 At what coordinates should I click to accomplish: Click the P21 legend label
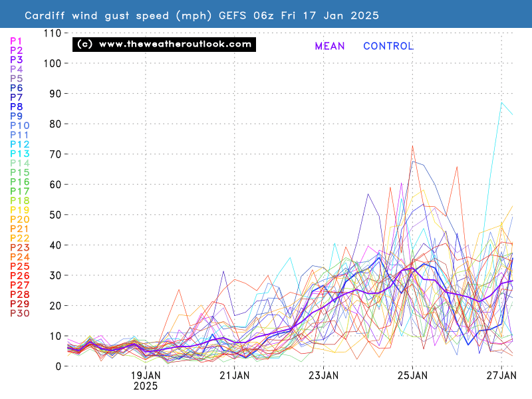tap(19, 229)
